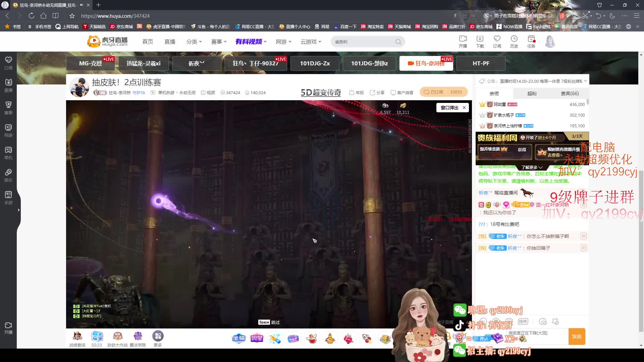Select the MG-克烈 stream tab
644x362 pixels.
click(91, 63)
